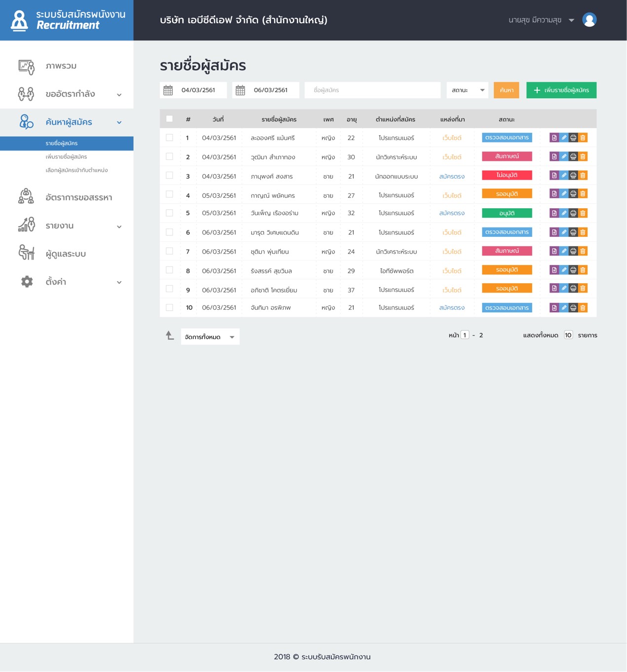Open the จัดการทั้งหมด bulk action dropdown
The height and width of the screenshot is (672, 627).
210,337
